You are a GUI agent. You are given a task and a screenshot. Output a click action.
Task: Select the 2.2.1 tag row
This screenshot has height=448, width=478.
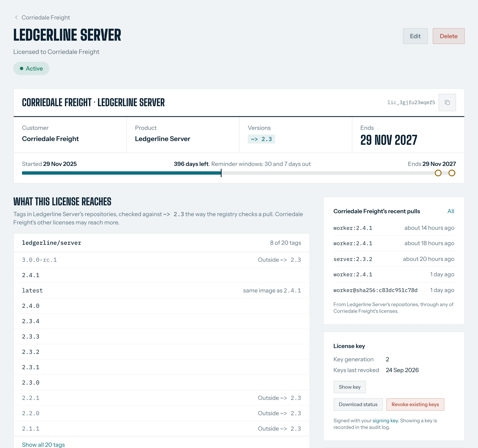point(162,398)
